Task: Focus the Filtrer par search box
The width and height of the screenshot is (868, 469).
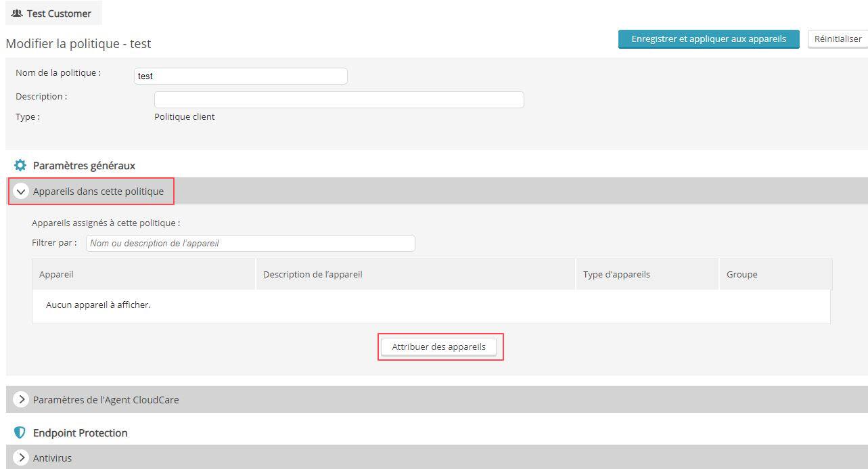Action: coord(250,244)
